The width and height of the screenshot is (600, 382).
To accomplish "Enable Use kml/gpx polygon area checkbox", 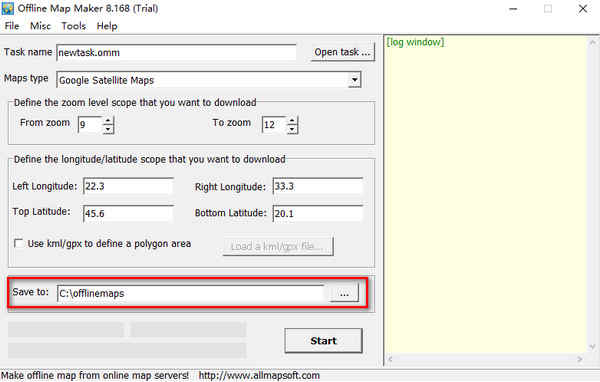I will tap(18, 243).
